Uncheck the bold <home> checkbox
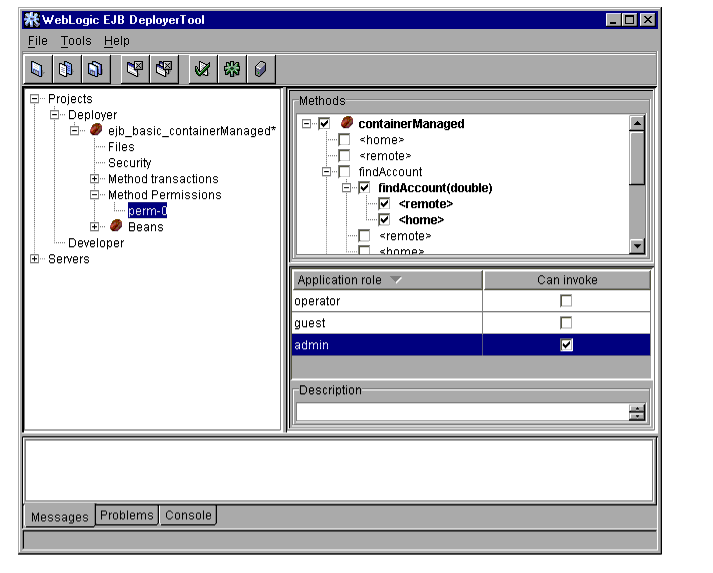 coord(384,220)
